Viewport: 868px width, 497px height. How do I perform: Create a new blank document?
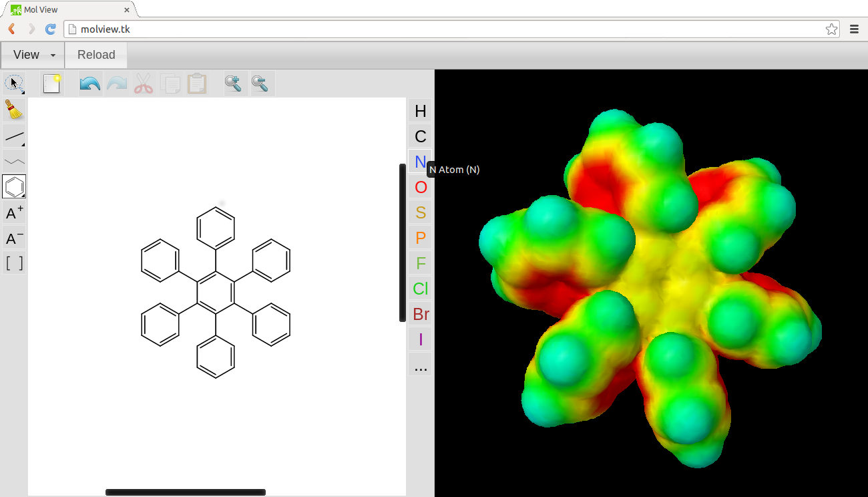coord(52,84)
